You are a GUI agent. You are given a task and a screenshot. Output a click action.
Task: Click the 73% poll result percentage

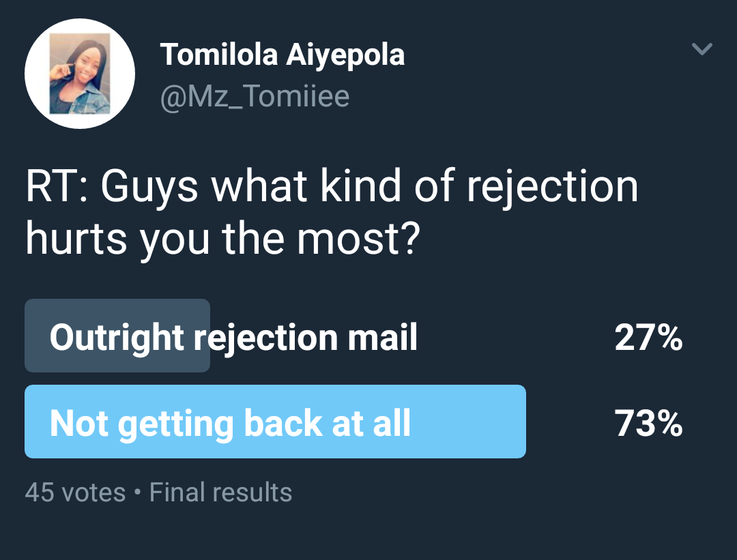coord(648,423)
